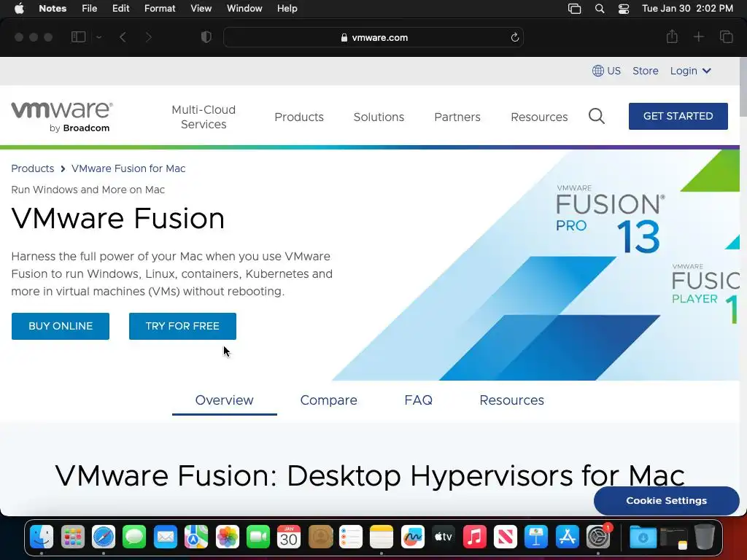Open FaceTime from the Dock
The image size is (747, 560).
(x=258, y=537)
